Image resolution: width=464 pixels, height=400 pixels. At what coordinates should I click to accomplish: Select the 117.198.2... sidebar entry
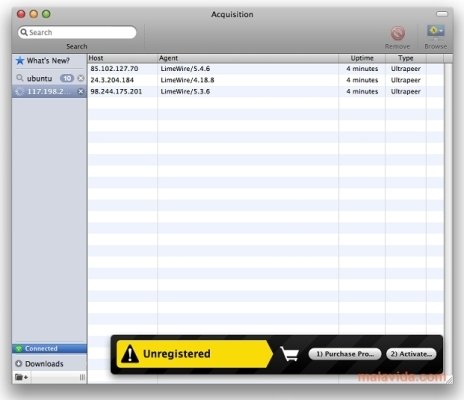coord(49,91)
